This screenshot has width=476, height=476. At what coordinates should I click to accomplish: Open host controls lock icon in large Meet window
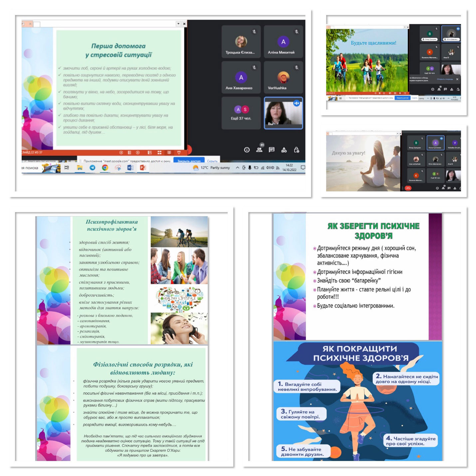click(x=297, y=150)
